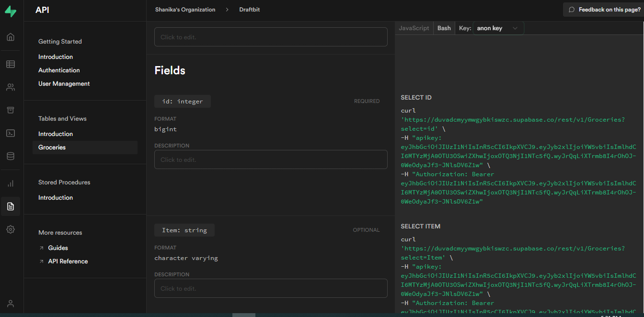Open the SQL Editor terminal icon
Viewport: 644px width, 317px height.
10,133
